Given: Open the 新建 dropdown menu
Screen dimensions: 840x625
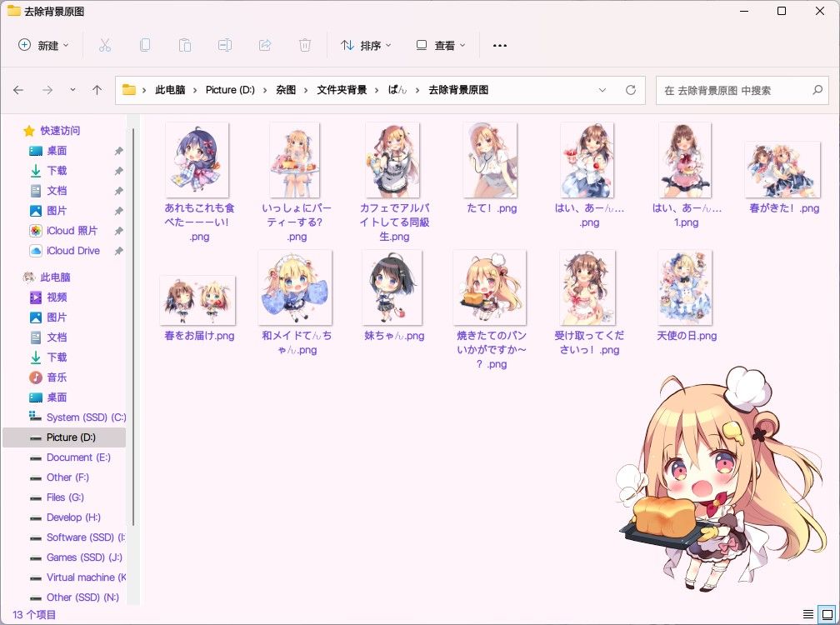Looking at the screenshot, I should (44, 46).
